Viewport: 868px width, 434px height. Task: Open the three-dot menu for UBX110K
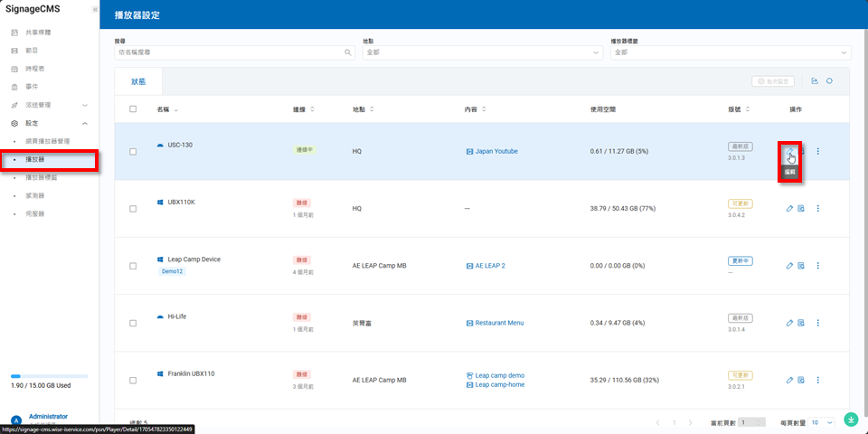click(x=817, y=209)
